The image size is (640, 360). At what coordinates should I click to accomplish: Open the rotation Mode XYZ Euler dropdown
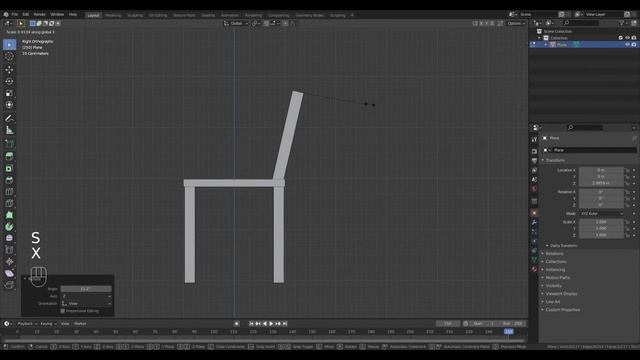pyautogui.click(x=602, y=213)
